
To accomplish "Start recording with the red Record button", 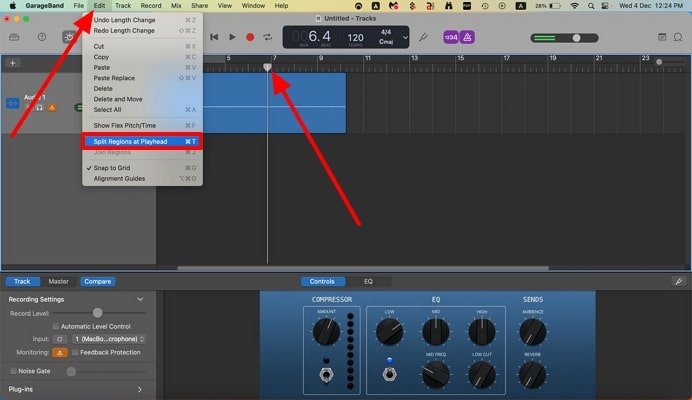I will click(250, 37).
